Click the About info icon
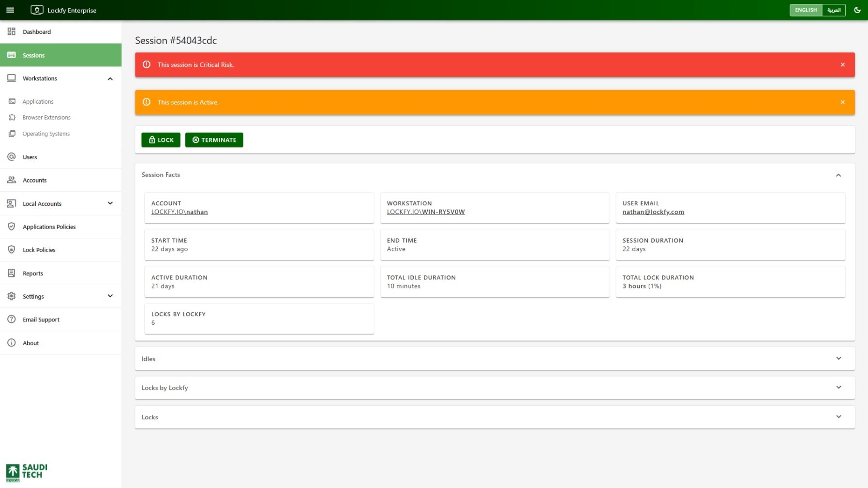Viewport: 868px width, 488px height. [12, 343]
